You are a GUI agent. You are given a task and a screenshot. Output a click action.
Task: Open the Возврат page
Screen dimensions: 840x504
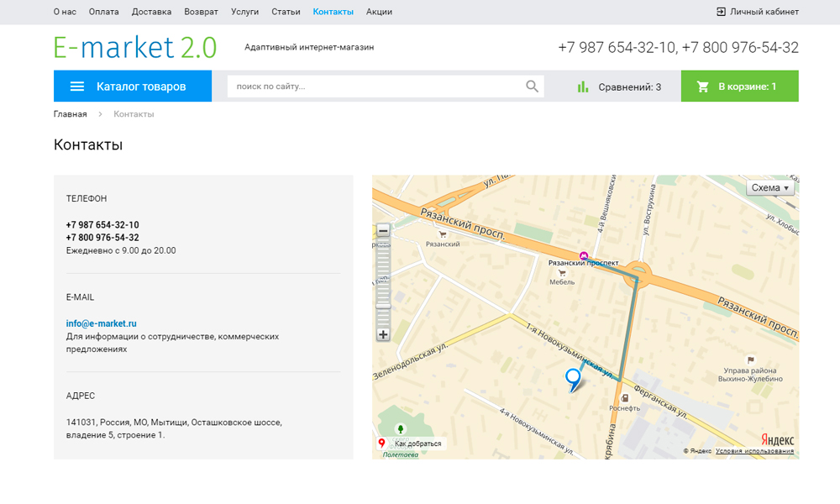coord(201,12)
